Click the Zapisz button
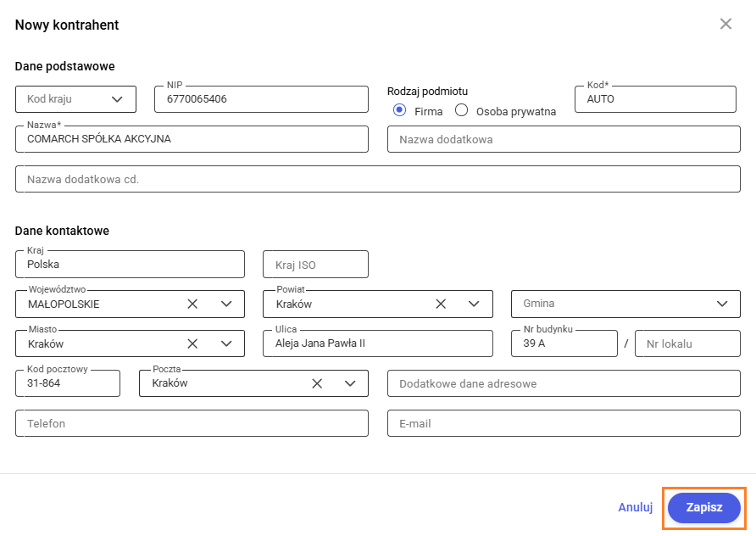The height and width of the screenshot is (536, 756). 703,507
